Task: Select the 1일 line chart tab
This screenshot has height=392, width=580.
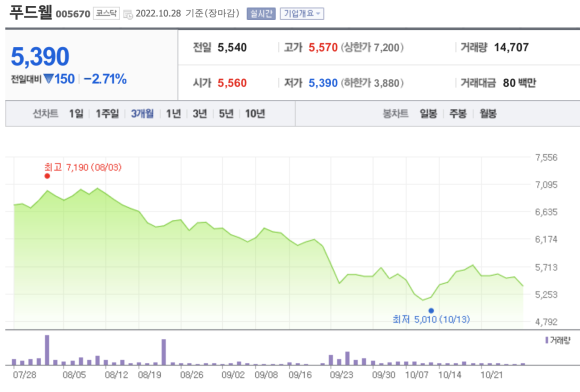Action: pos(76,114)
